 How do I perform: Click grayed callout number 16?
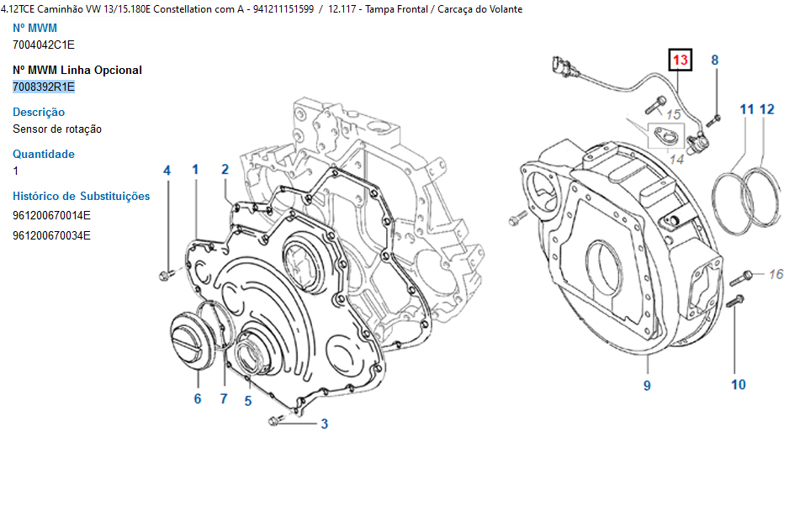(x=776, y=274)
